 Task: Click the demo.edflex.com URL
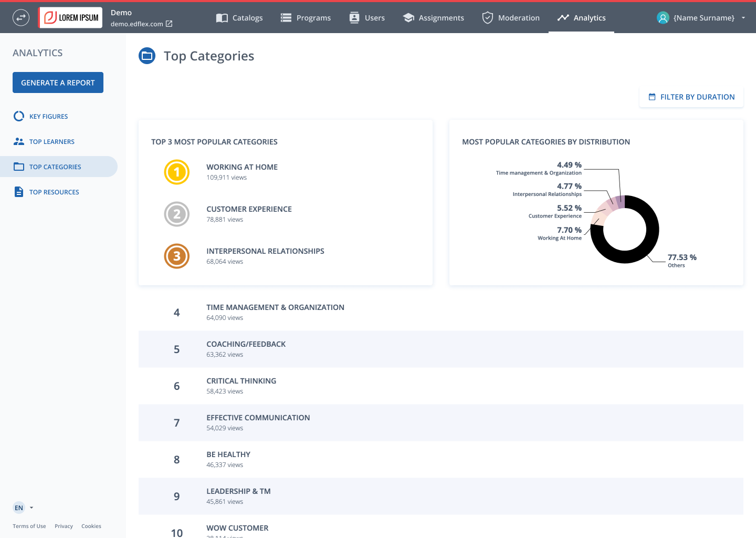point(137,24)
